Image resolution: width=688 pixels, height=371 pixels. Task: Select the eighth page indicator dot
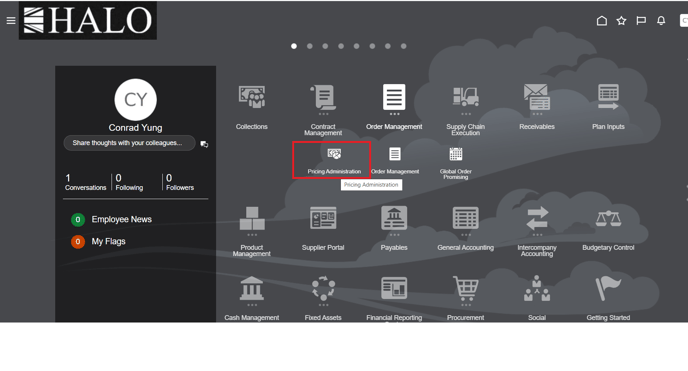pyautogui.click(x=404, y=46)
